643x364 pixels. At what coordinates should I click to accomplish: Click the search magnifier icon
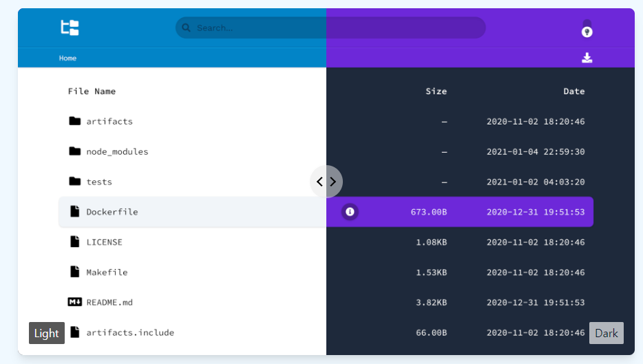[186, 28]
